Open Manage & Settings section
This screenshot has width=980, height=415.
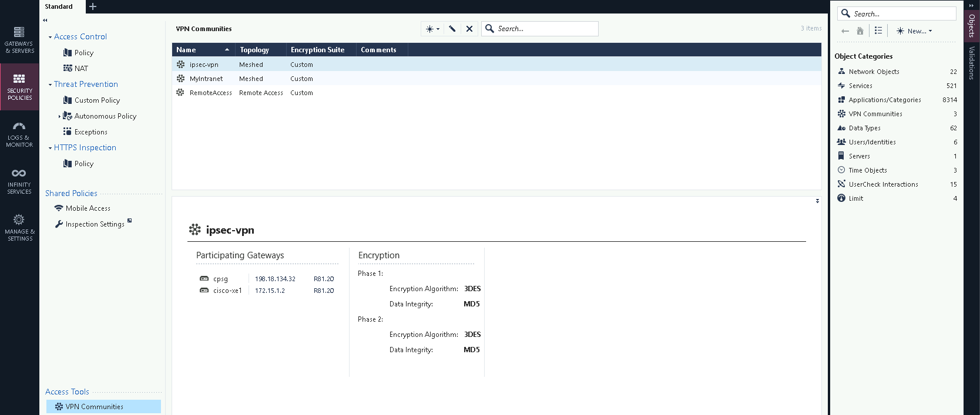pyautogui.click(x=19, y=228)
